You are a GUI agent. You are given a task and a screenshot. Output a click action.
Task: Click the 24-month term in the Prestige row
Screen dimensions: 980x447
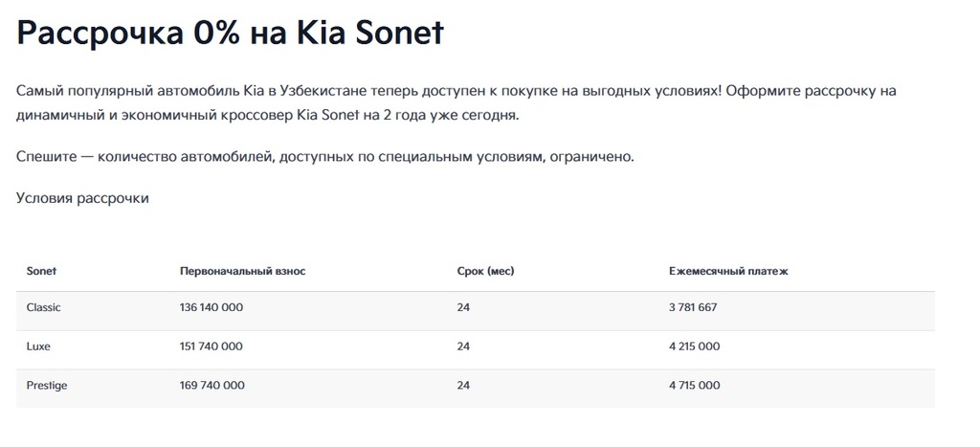click(x=463, y=385)
